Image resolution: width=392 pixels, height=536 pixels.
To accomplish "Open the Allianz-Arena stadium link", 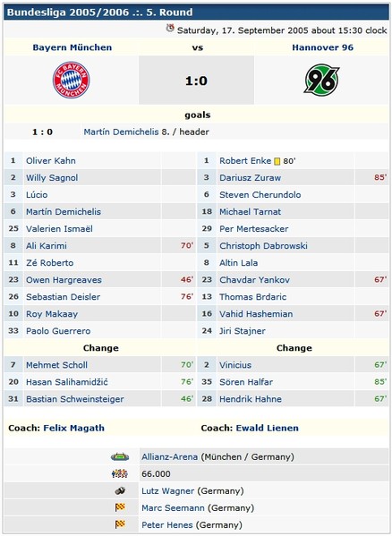I will [x=169, y=456].
